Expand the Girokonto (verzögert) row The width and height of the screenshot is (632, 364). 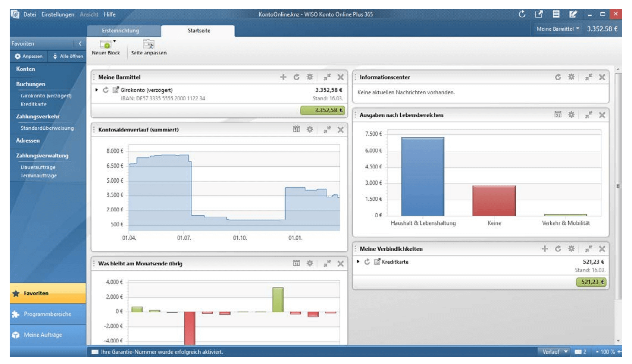pos(96,90)
